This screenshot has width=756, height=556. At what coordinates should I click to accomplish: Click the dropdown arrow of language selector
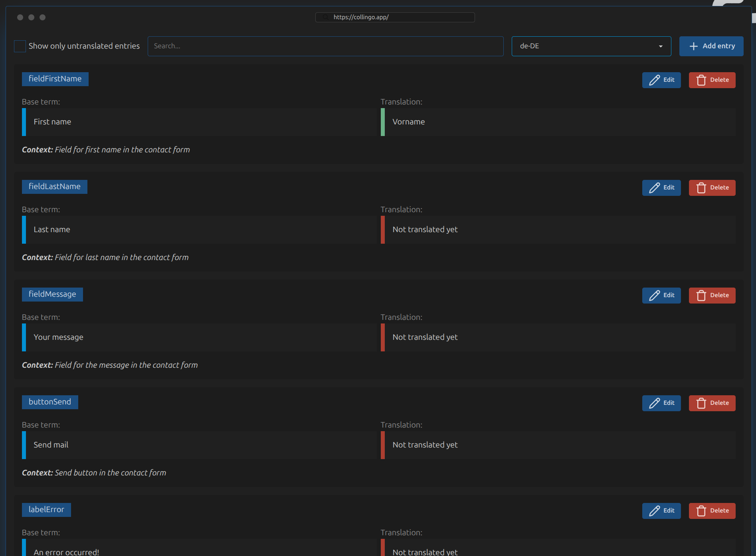661,47
